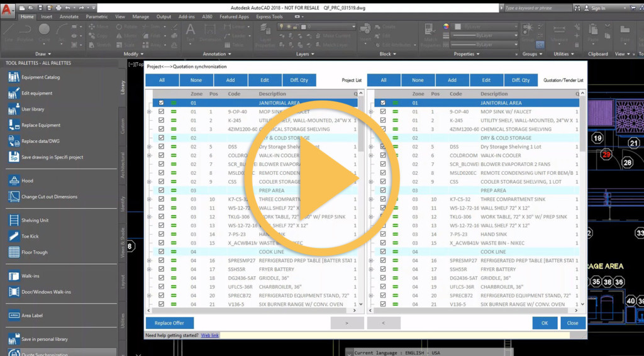Click the color wheel in Properties panel
Viewport: 644px width, 356px height.
click(x=446, y=26)
